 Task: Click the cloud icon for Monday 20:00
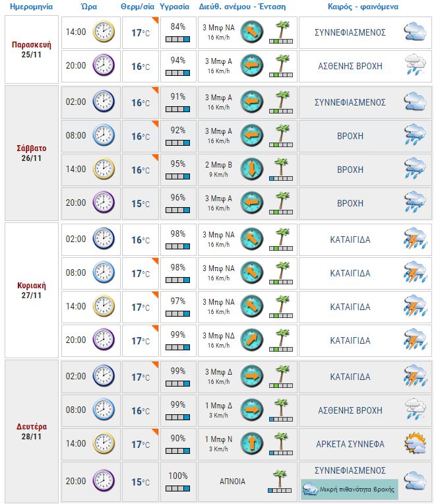[415, 480]
